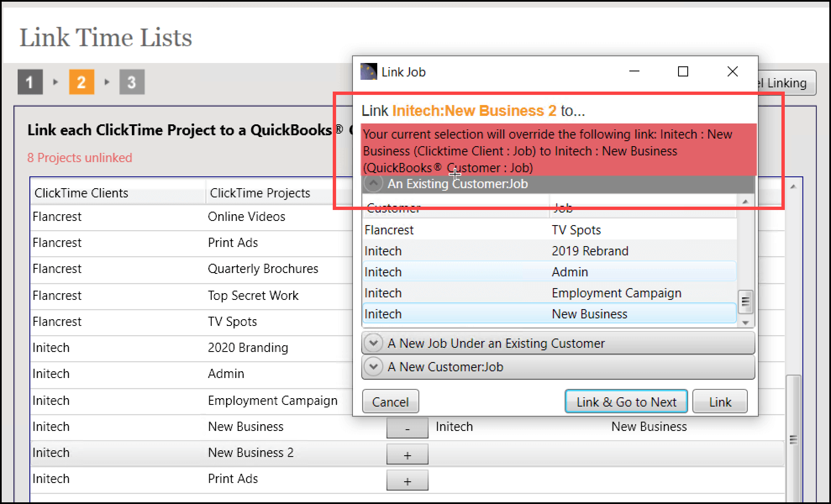Select the Top Secret Work project row
This screenshot has height=504, width=831.
[192, 296]
